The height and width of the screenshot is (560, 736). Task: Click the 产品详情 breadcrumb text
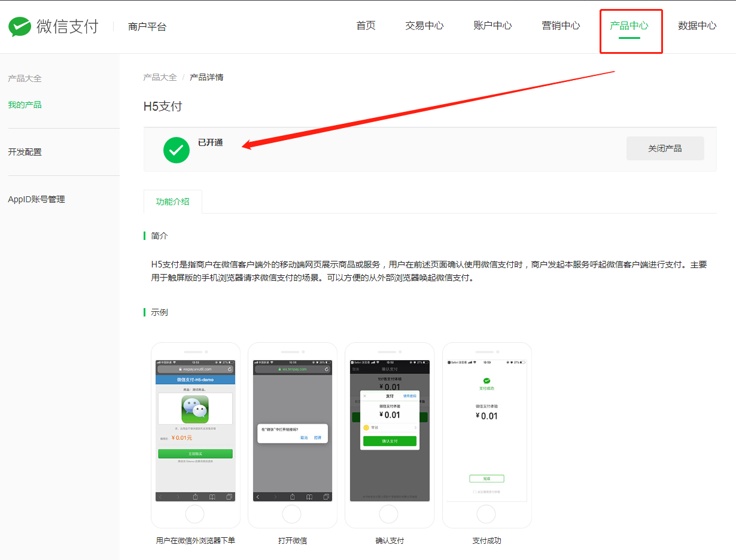click(206, 77)
